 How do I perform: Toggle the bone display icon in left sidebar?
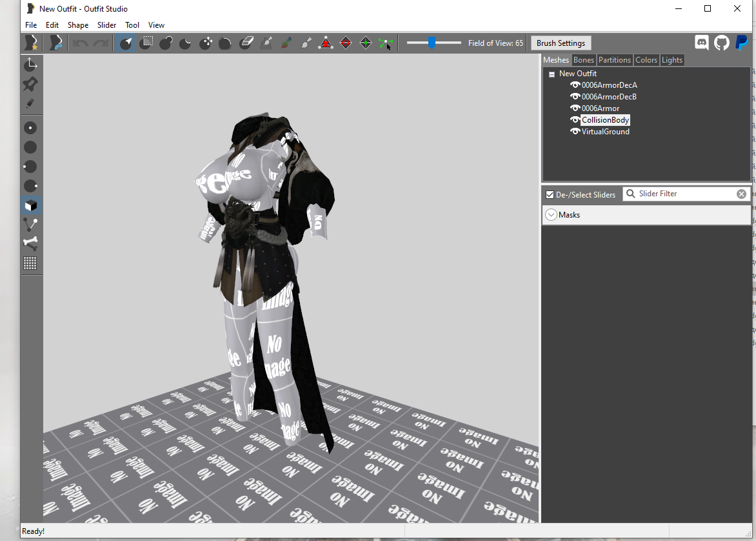[x=30, y=243]
